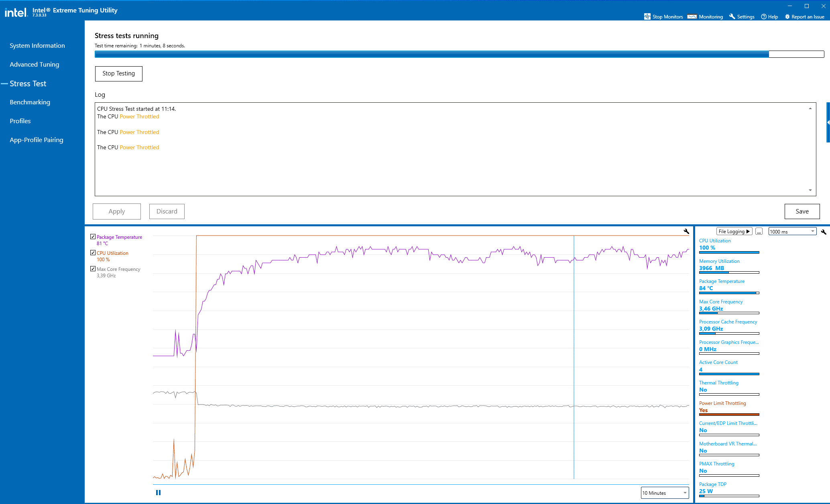830x504 pixels.
Task: Maximize the Extreme Tuning Utility window
Action: [807, 6]
